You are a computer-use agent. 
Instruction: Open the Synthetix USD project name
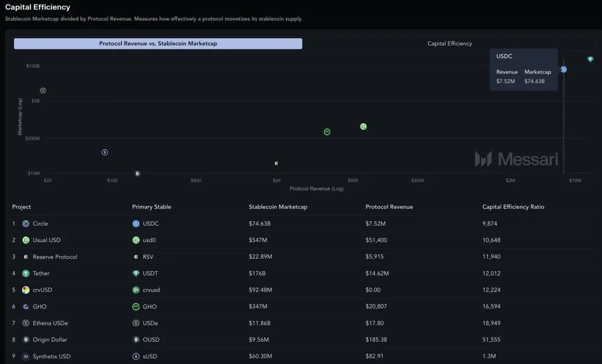click(52, 356)
